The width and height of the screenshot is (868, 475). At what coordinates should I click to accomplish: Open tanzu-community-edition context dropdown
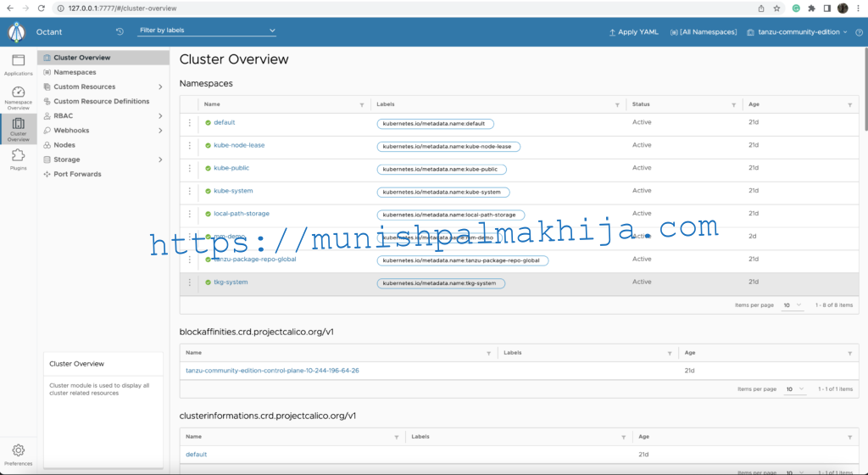click(x=797, y=32)
